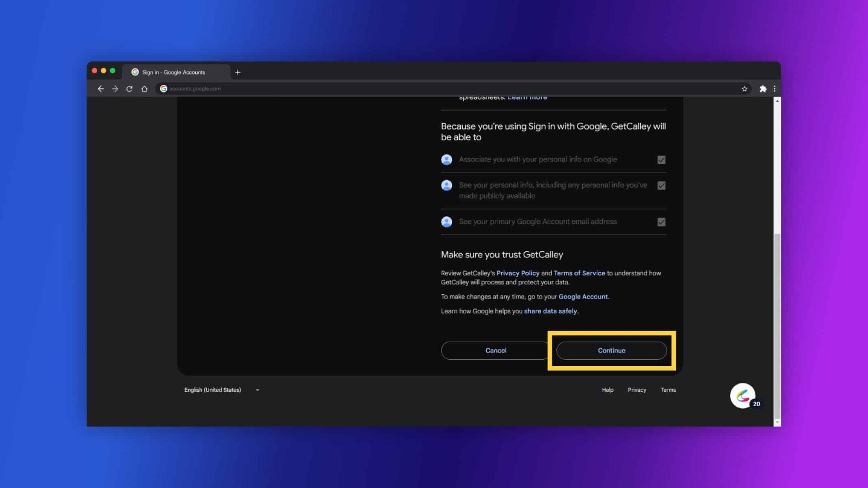Image resolution: width=868 pixels, height=488 pixels.
Task: Click the browser extensions puzzle icon
Action: 763,88
